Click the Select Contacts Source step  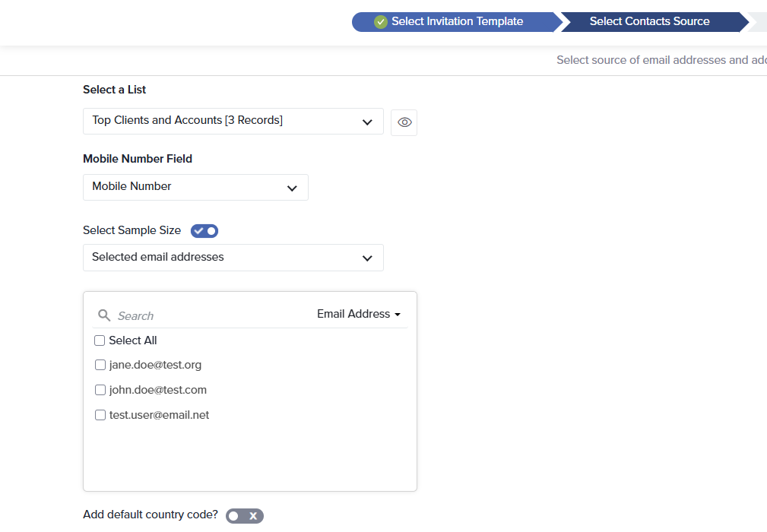(x=649, y=22)
